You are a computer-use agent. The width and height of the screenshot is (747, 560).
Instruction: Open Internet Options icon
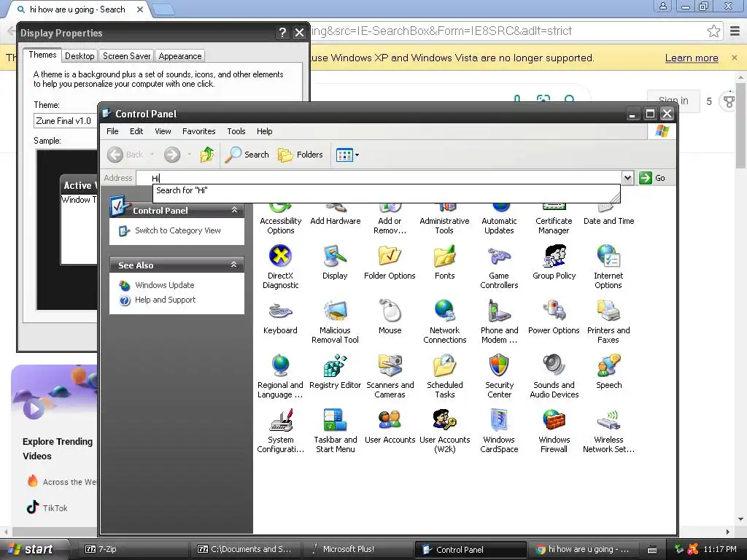coord(608,256)
